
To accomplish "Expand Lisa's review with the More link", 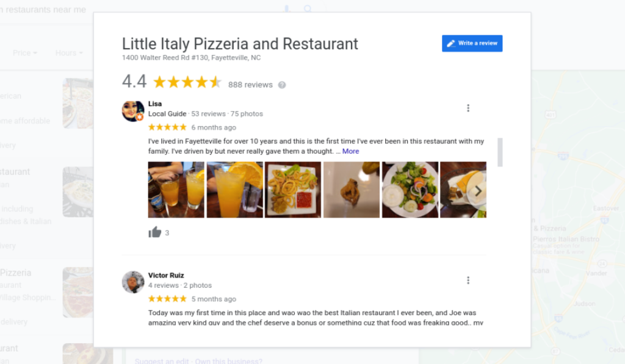I will tap(351, 151).
